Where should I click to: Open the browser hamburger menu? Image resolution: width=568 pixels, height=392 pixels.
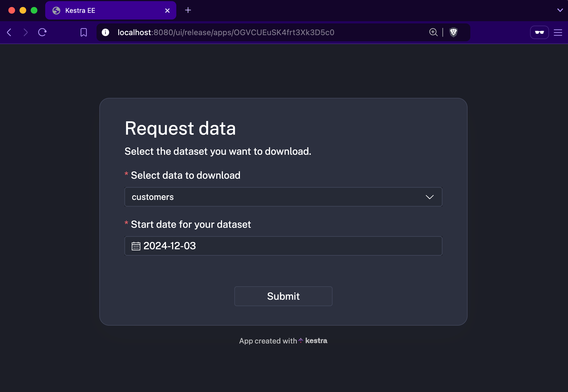tap(558, 33)
